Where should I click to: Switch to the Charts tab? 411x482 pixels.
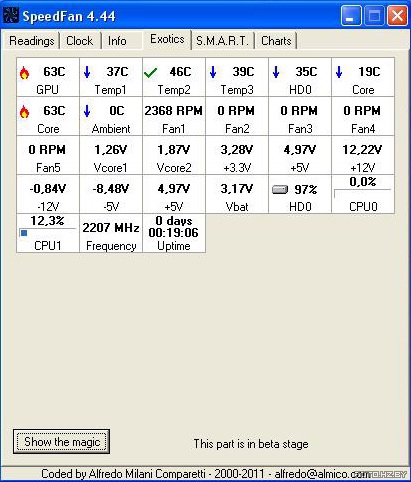pyautogui.click(x=276, y=41)
